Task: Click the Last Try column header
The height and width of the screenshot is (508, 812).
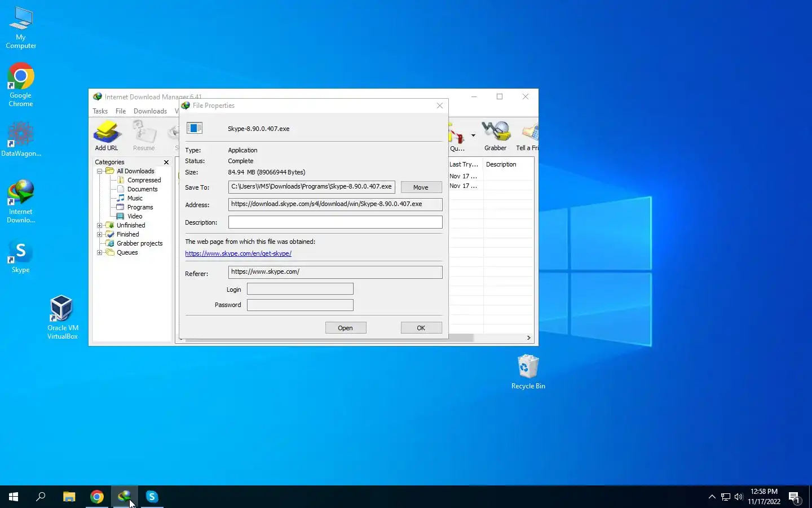Action: pos(465,164)
